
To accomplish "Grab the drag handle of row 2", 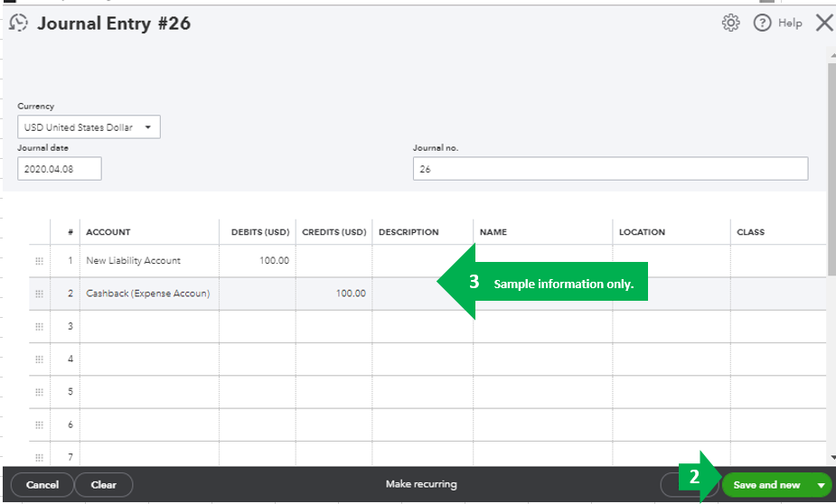I will pyautogui.click(x=39, y=294).
